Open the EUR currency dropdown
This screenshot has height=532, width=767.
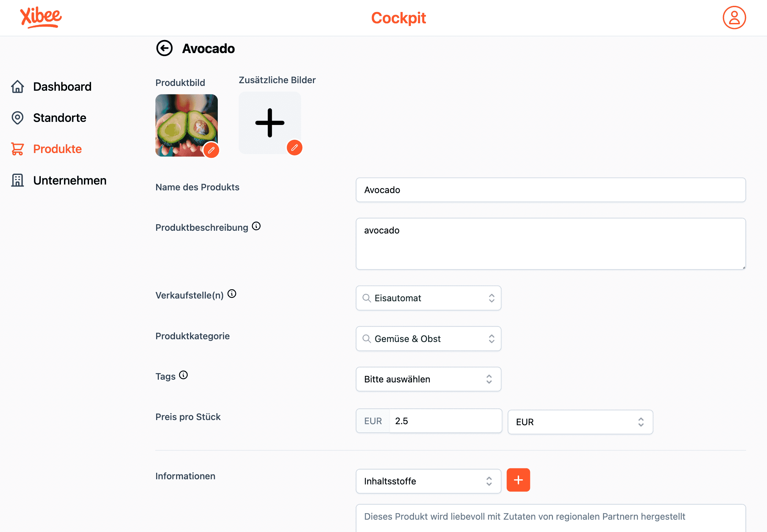[x=580, y=422]
